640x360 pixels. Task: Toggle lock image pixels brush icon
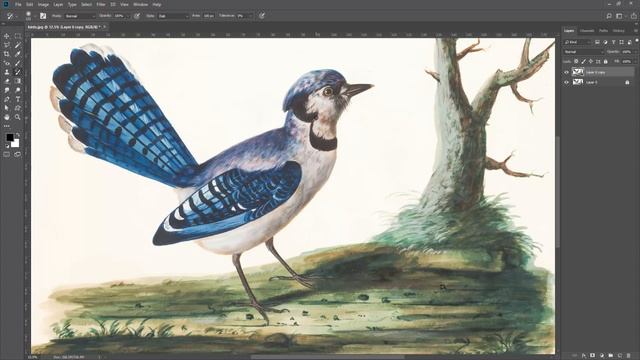(x=583, y=61)
